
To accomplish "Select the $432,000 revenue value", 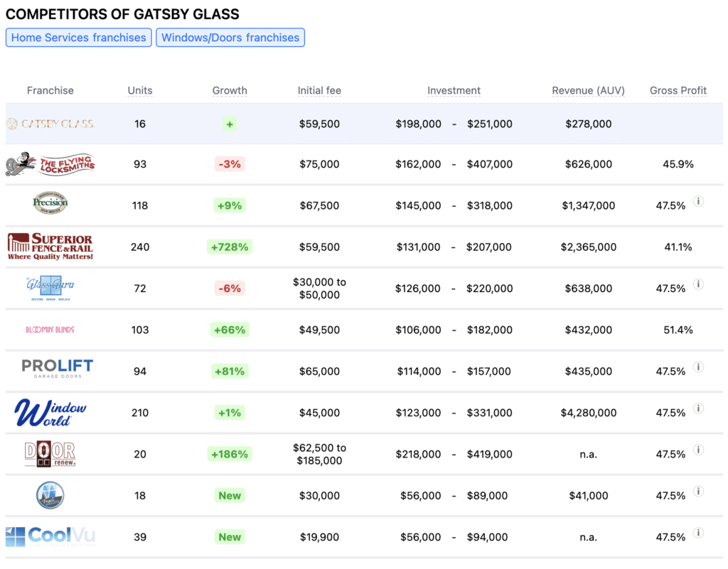I will pos(588,330).
